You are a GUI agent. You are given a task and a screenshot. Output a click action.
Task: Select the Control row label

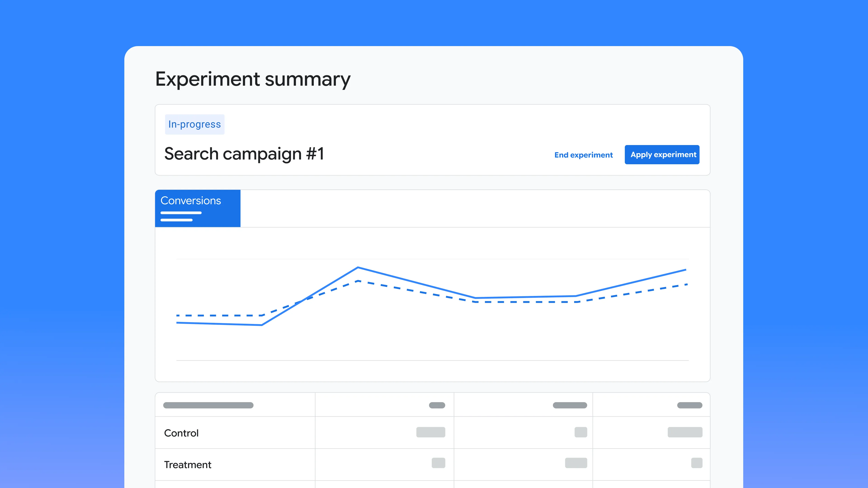pyautogui.click(x=181, y=433)
